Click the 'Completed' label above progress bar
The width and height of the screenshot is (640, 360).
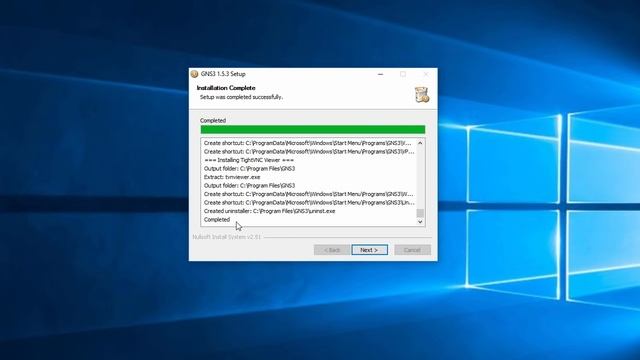(x=213, y=120)
